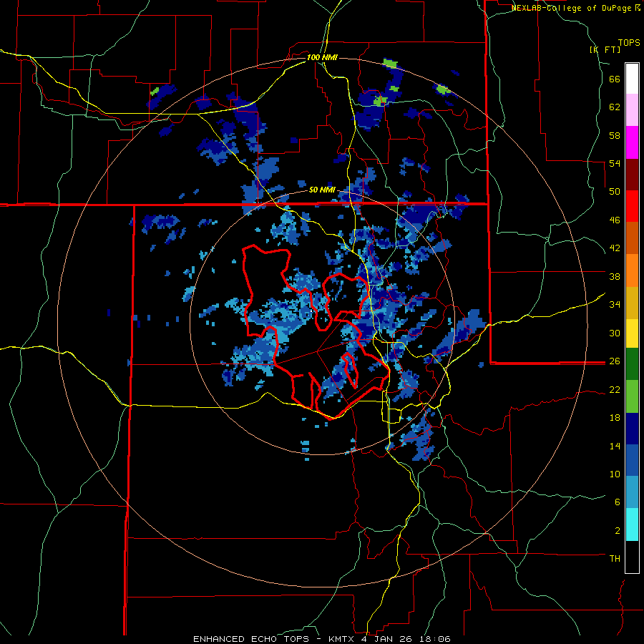Click the "26" legend value

click(615, 361)
